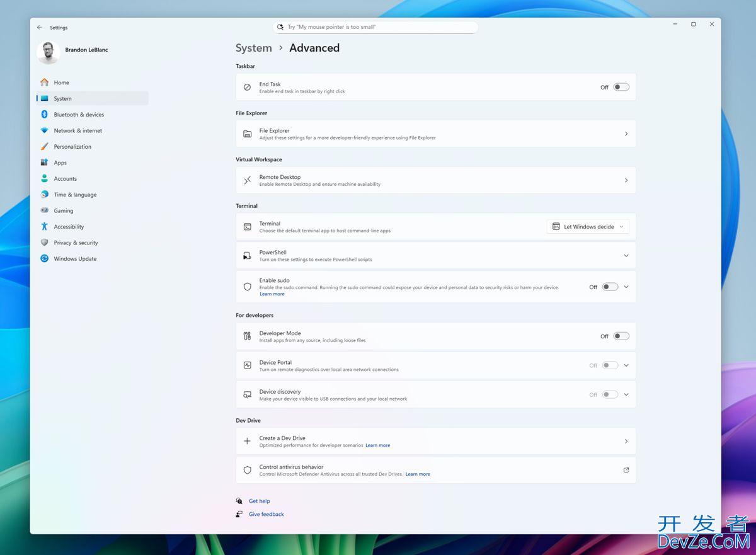The image size is (756, 555).
Task: Click the Bluetooth & devices sidebar icon
Action: pyautogui.click(x=44, y=115)
